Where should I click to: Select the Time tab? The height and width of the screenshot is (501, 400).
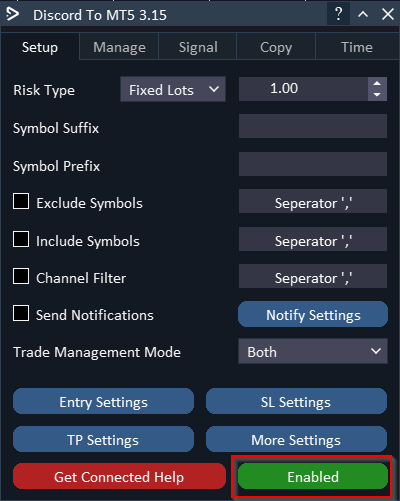pyautogui.click(x=357, y=47)
